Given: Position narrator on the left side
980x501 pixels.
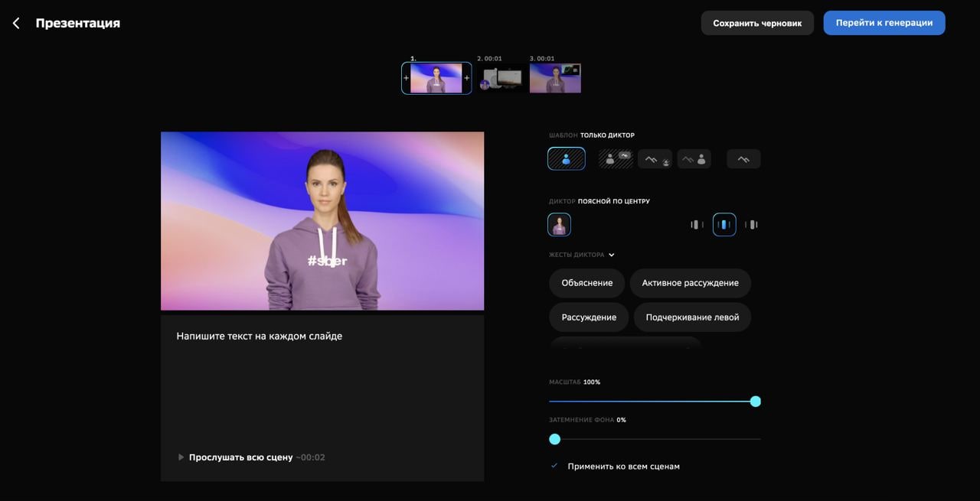Looking at the screenshot, I should pos(697,225).
